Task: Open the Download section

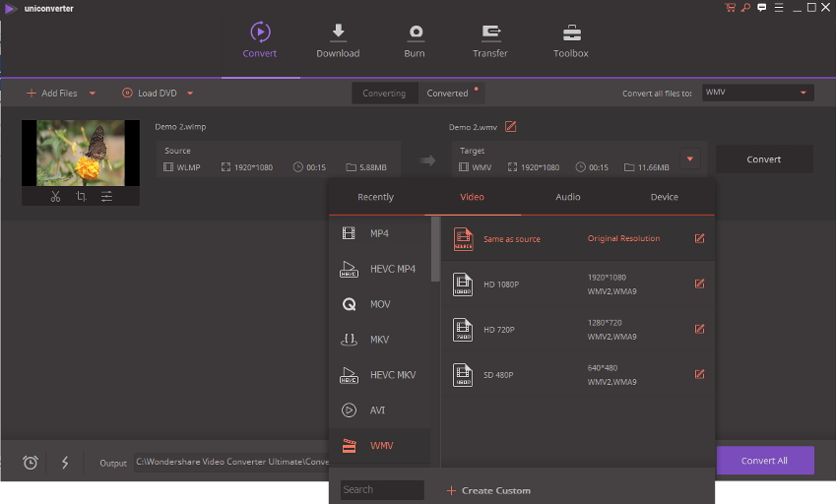Action: click(x=338, y=40)
